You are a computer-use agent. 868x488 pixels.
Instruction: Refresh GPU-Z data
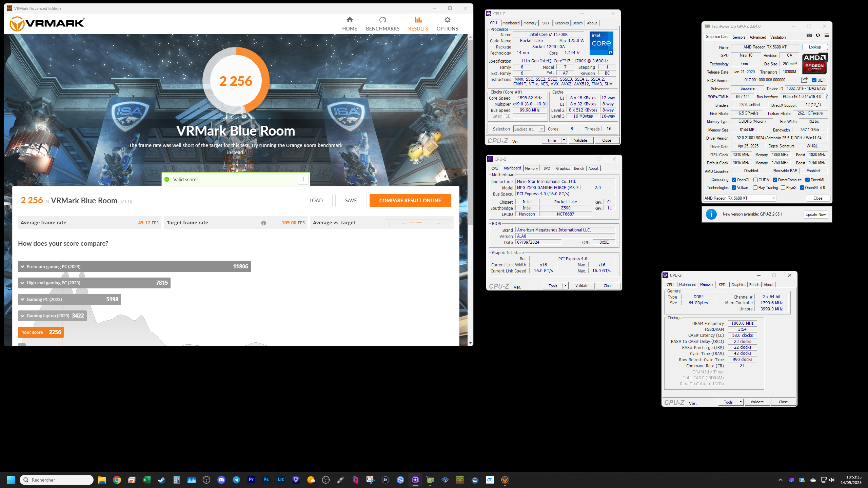click(818, 35)
